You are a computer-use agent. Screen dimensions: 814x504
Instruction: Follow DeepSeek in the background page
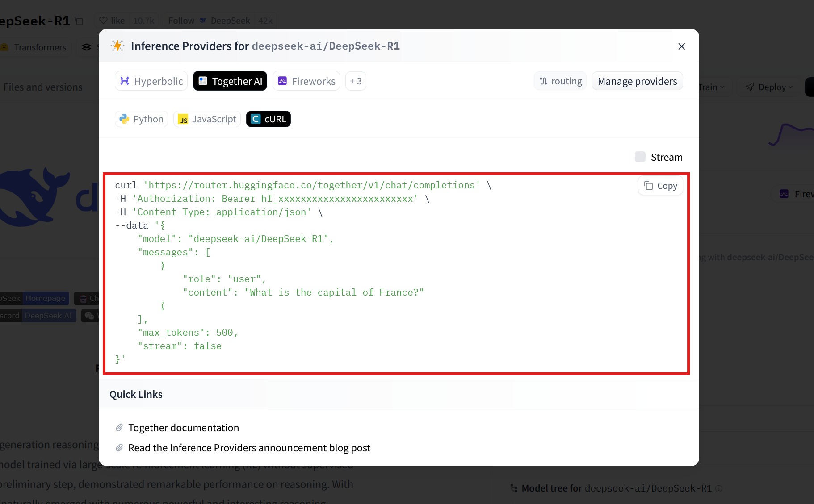[x=209, y=21]
